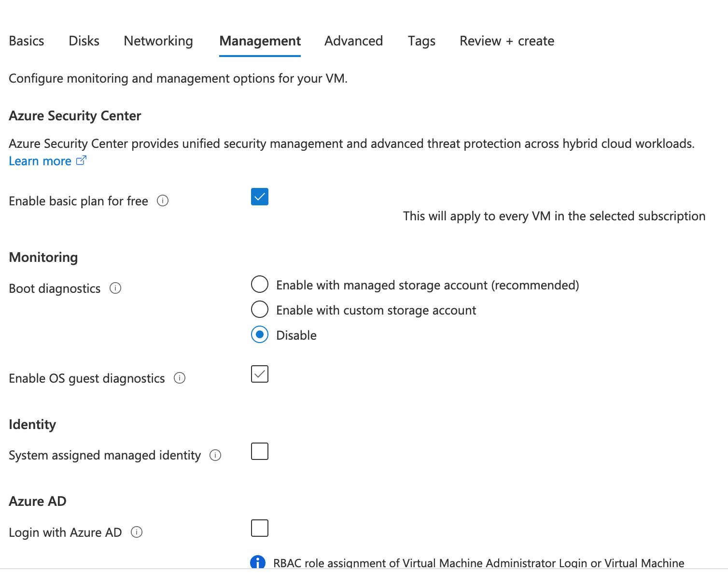This screenshot has width=728, height=573.
Task: Select Enable with managed storage account radio
Action: coord(260,285)
